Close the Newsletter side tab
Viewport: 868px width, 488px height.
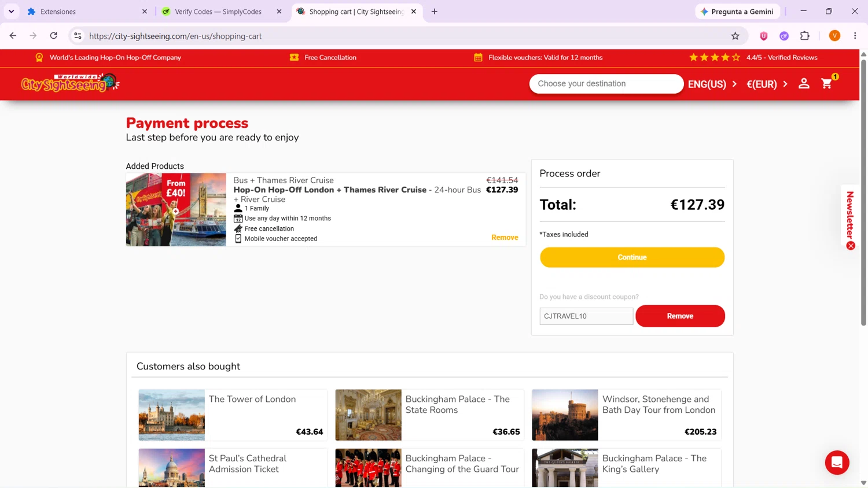pyautogui.click(x=851, y=246)
